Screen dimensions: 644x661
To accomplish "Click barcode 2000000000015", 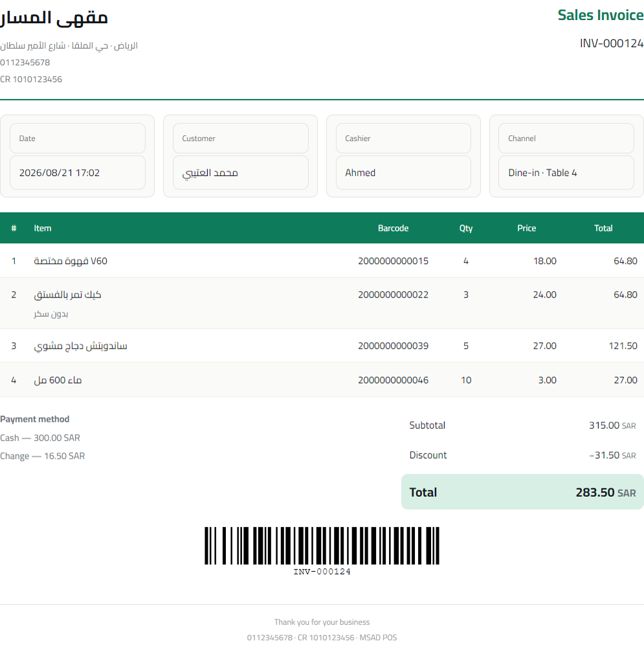I will tap(393, 261).
